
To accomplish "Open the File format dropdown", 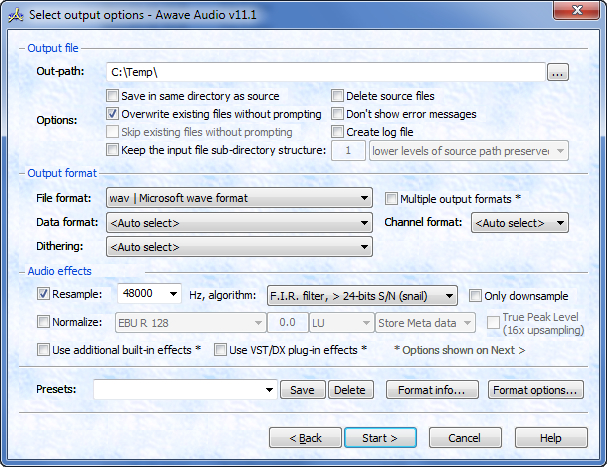I will click(239, 198).
